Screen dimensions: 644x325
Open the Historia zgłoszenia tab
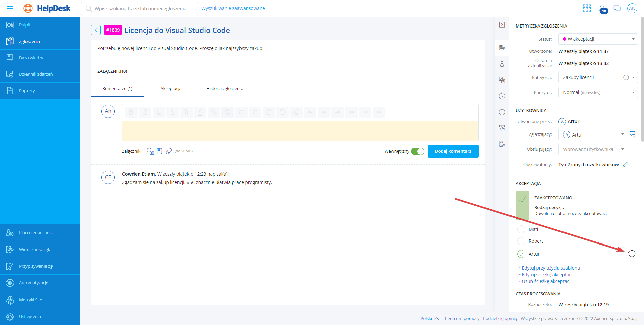[x=225, y=89]
